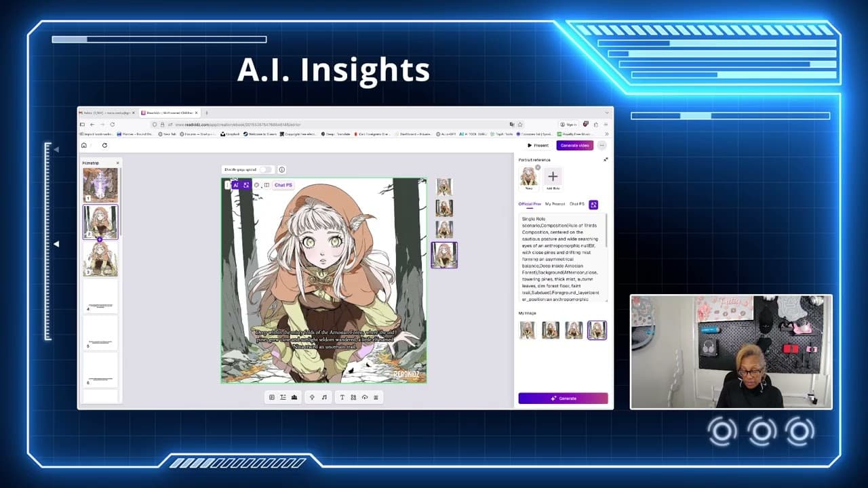Open filmstrip page 2 thumbnail
868x488 pixels.
point(100,222)
